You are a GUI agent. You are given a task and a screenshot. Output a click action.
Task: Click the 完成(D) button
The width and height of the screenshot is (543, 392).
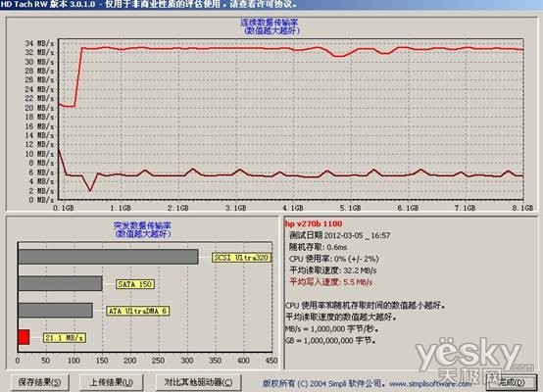click(x=511, y=382)
